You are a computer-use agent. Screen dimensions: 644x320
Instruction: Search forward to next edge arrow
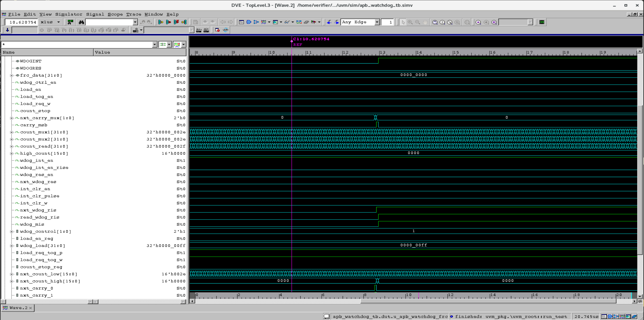coord(337,22)
